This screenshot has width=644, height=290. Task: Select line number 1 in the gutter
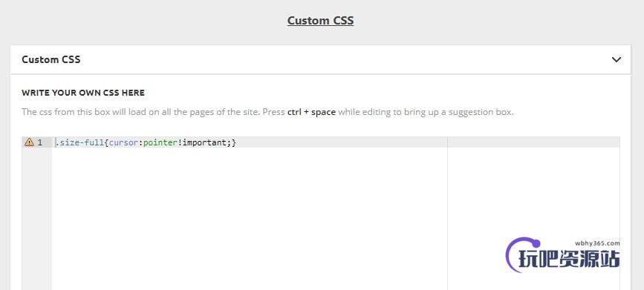(40, 142)
